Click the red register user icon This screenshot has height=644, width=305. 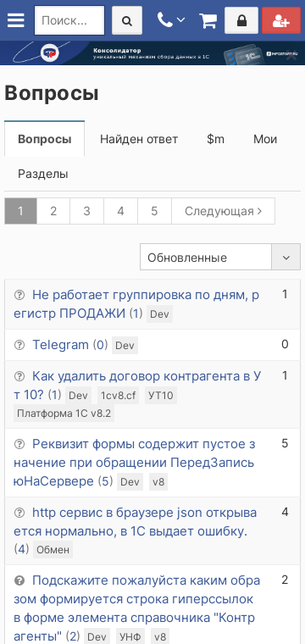tap(281, 20)
